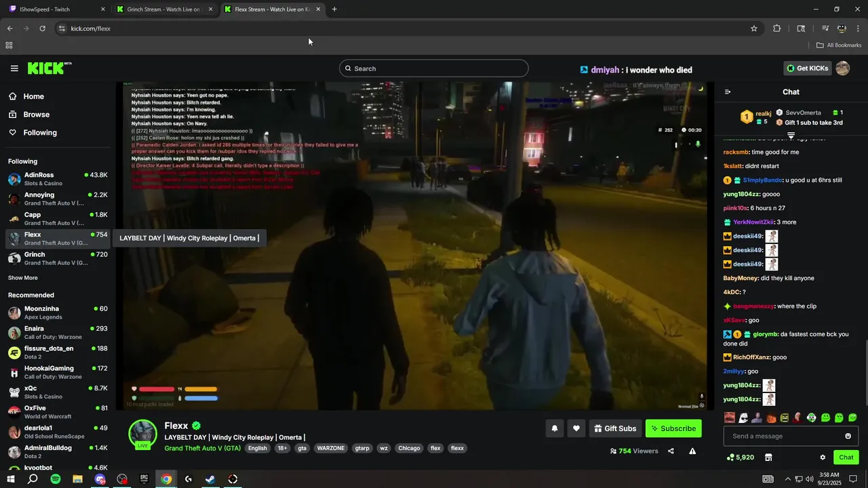Open the emoji picker in message box
Image resolution: width=868 pixels, height=488 pixels.
(848, 436)
